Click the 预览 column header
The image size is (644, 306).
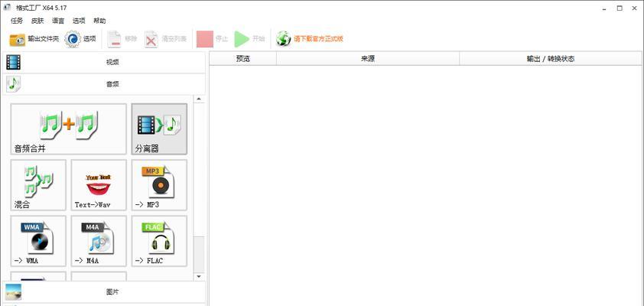[x=242, y=59]
